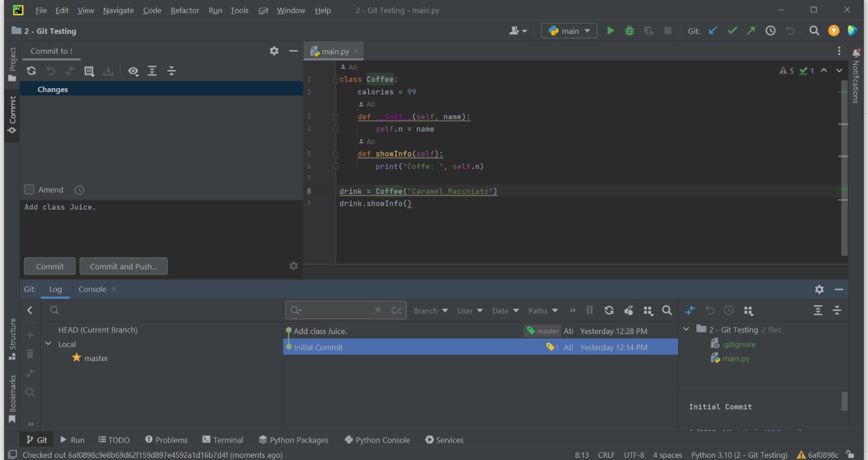Viewport: 868px width, 460px height.
Task: Toggle match case (Cc) in log search
Action: (396, 310)
